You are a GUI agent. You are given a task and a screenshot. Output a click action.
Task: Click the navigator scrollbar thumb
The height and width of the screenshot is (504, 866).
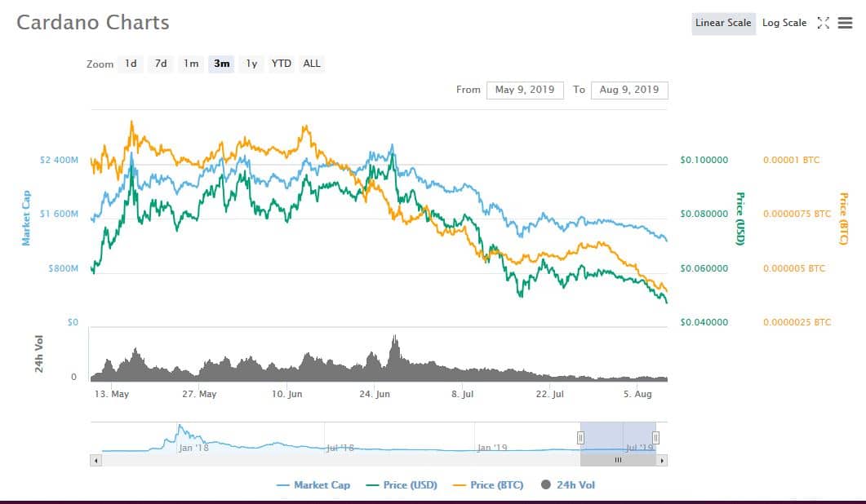coord(618,461)
